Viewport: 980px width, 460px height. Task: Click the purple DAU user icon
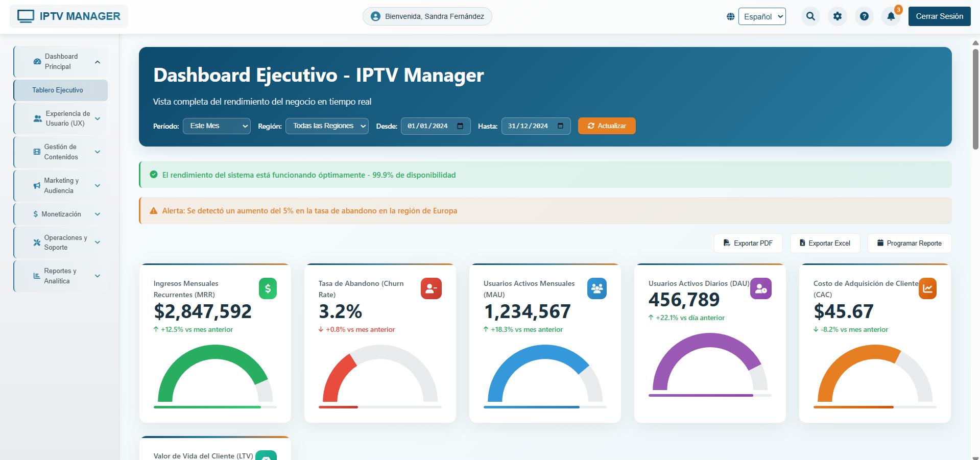coord(761,288)
